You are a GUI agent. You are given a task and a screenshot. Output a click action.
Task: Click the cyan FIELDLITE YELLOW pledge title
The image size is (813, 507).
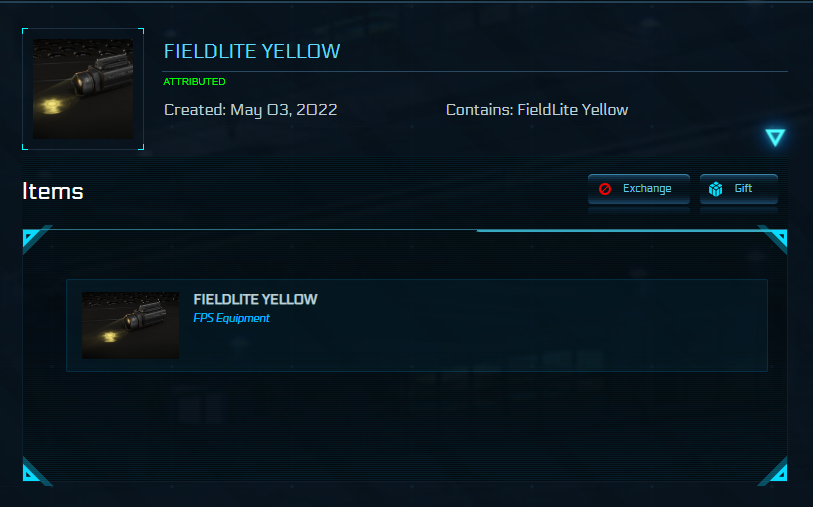pyautogui.click(x=252, y=51)
